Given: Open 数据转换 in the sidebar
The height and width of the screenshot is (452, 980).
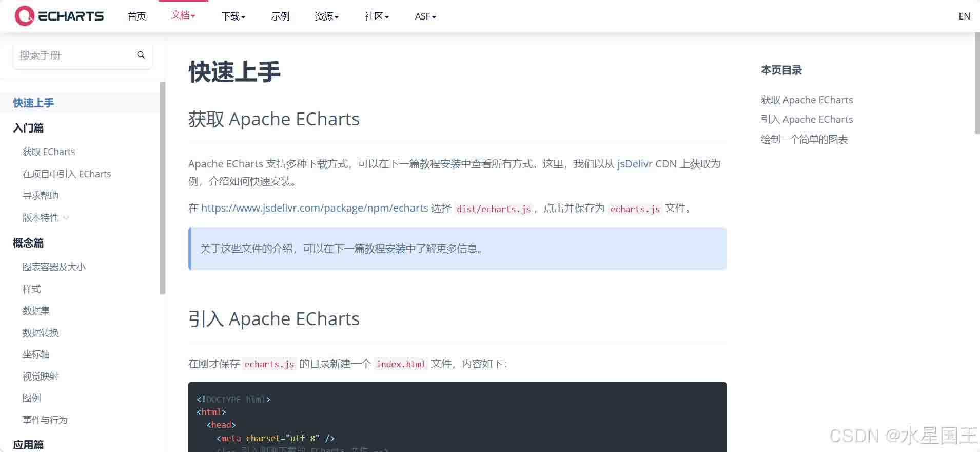Looking at the screenshot, I should (x=41, y=333).
